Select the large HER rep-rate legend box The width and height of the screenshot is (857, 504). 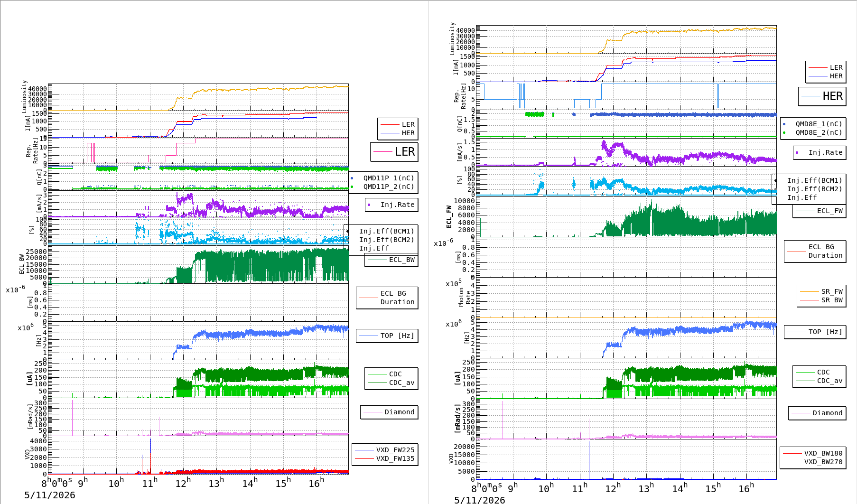pos(822,96)
